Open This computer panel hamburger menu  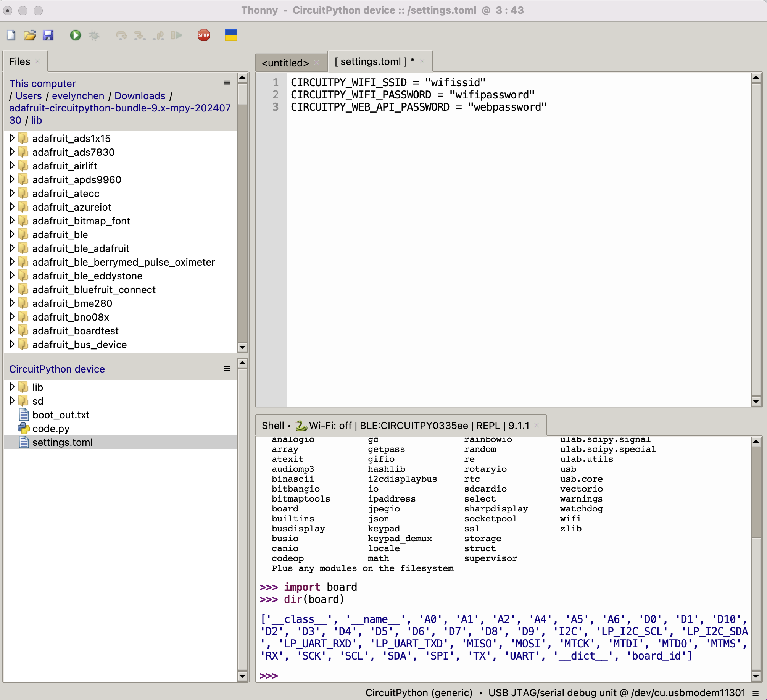point(227,83)
